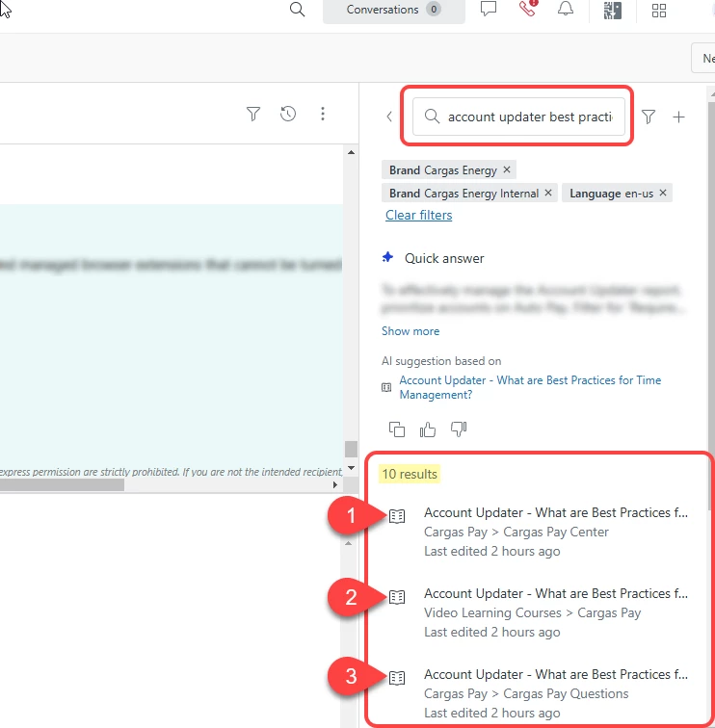Click the article icon beside AI suggestion

tap(386, 387)
